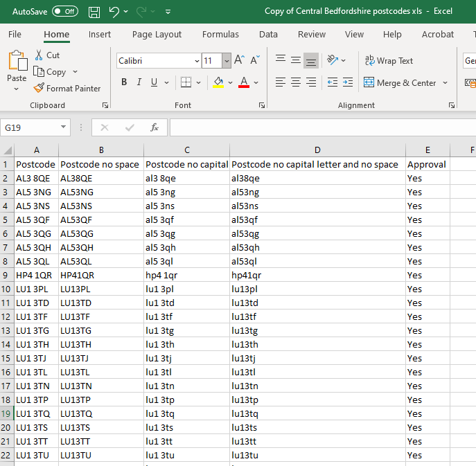Switch to the Page Layout tab
476x466 pixels.
coord(157,35)
